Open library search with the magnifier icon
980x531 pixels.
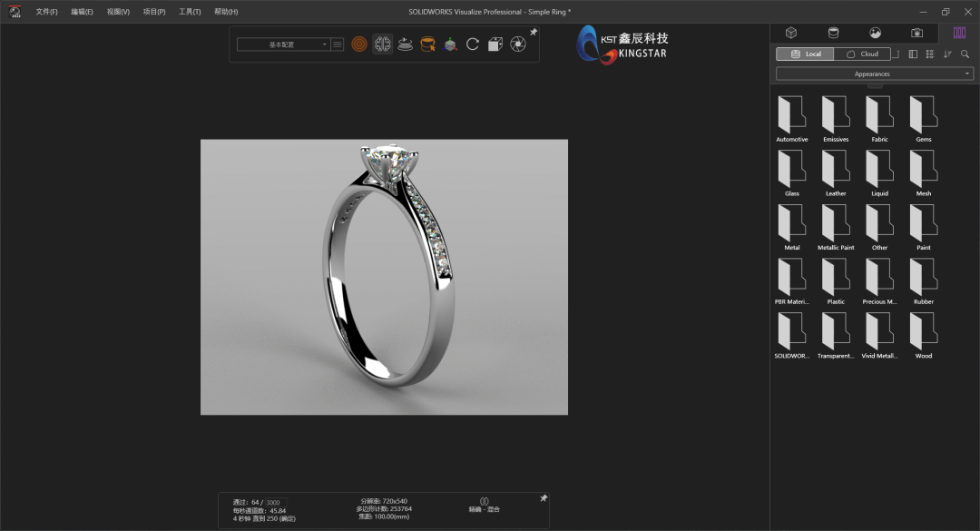(965, 54)
